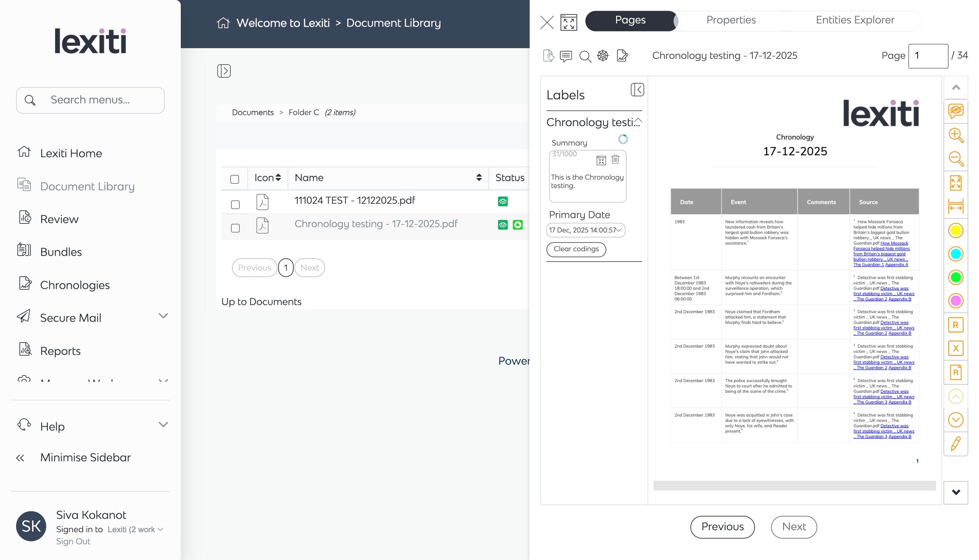Toggle the select-all checkbox in table header

click(x=235, y=179)
